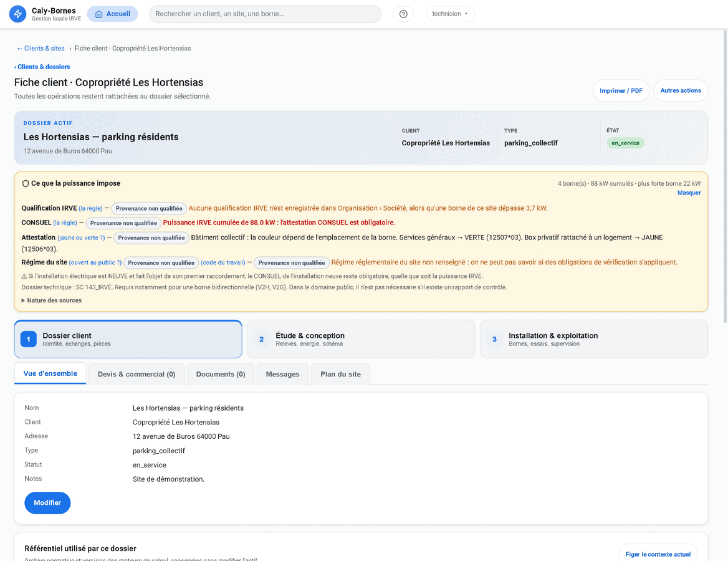Click dossier title 'Les Hortensias — parking résidents'
728x561 pixels.
click(x=101, y=137)
